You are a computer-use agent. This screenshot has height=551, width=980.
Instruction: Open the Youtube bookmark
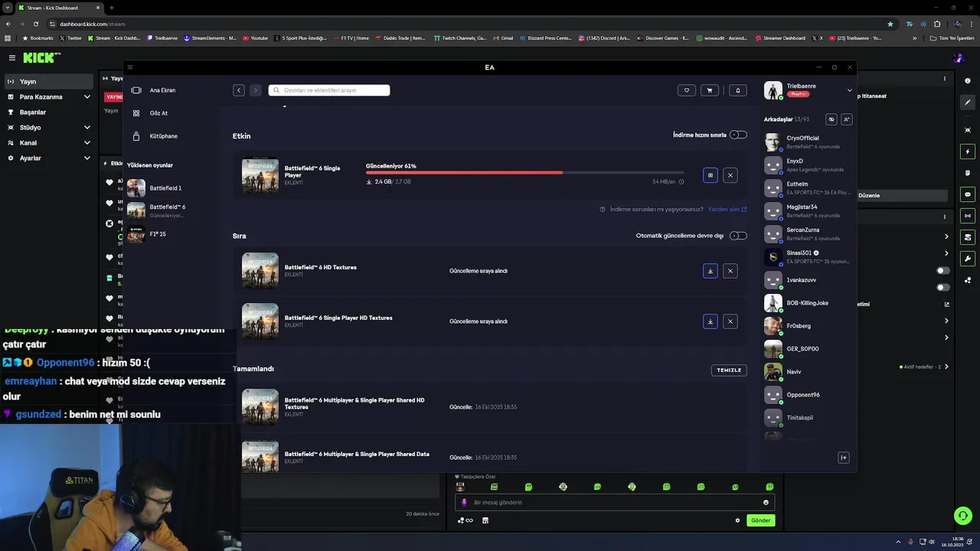pos(256,37)
